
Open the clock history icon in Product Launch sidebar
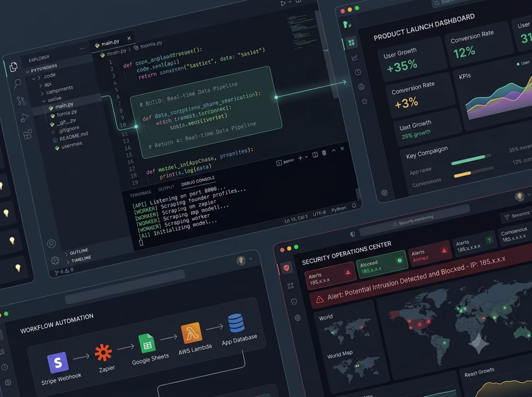coord(358,72)
